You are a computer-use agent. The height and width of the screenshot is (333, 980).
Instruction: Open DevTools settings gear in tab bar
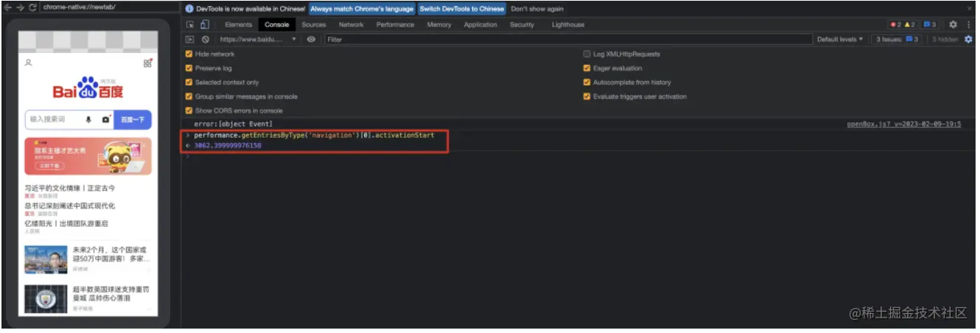(x=953, y=24)
